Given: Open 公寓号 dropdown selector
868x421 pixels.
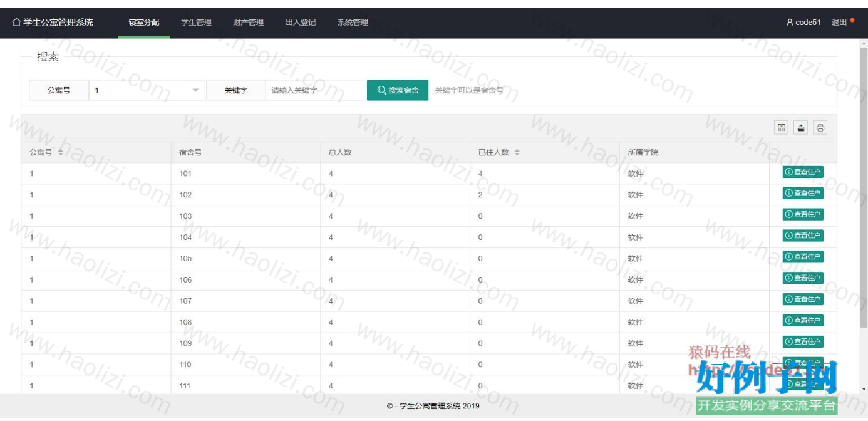Looking at the screenshot, I should click(147, 90).
